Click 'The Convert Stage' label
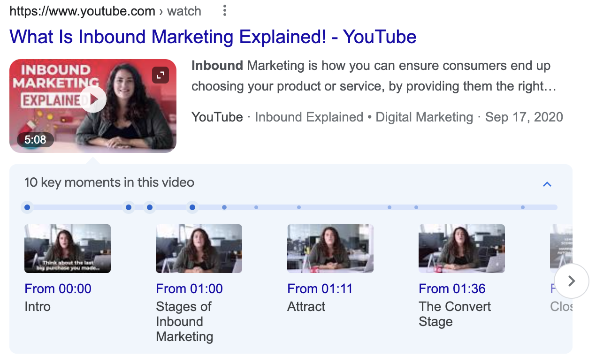The height and width of the screenshot is (364, 596). tap(455, 314)
